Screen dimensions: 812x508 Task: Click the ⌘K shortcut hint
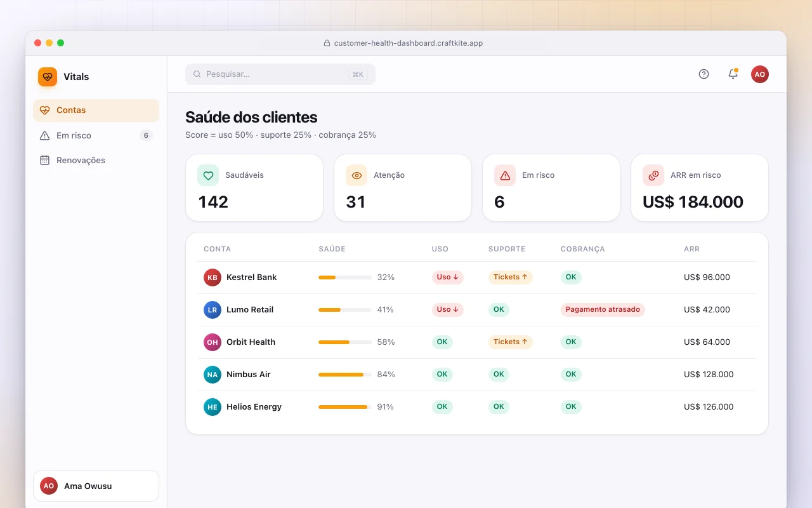pos(358,74)
